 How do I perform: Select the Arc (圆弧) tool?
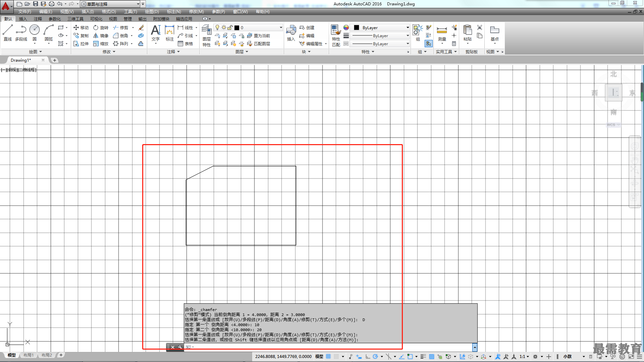[49, 33]
